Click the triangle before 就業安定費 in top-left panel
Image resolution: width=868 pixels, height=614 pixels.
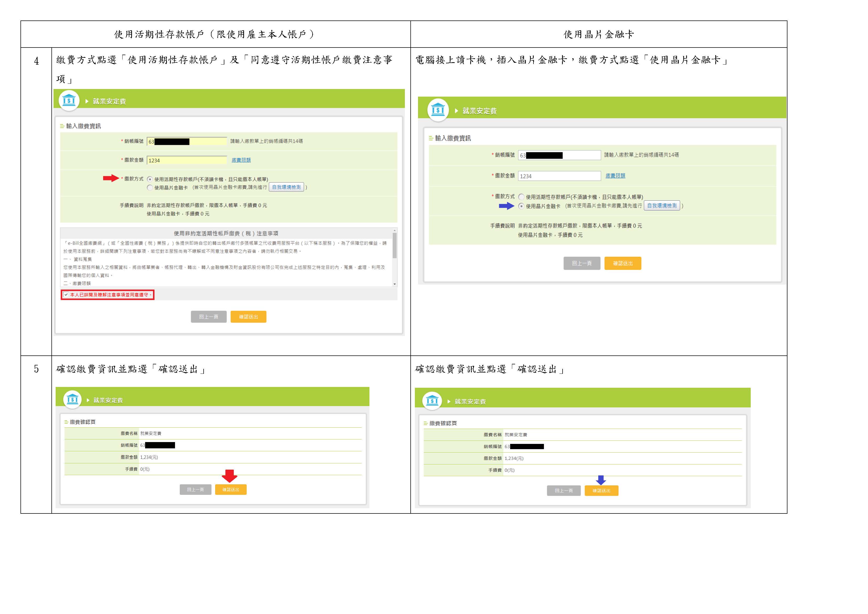coord(87,101)
